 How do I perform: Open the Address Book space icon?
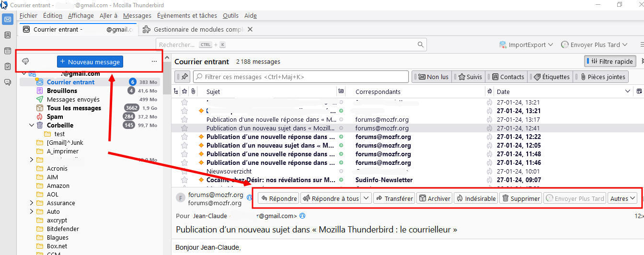(7, 35)
